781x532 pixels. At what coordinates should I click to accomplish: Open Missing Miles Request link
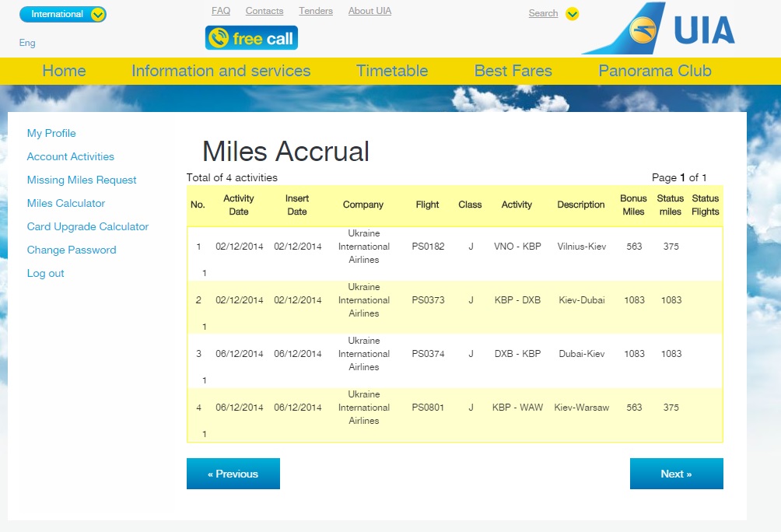click(x=82, y=180)
